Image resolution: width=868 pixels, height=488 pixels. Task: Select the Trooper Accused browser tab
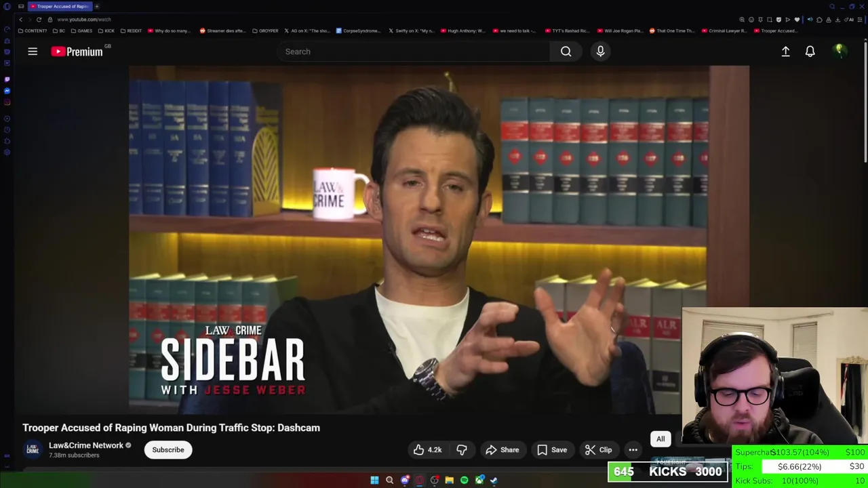[x=60, y=6]
